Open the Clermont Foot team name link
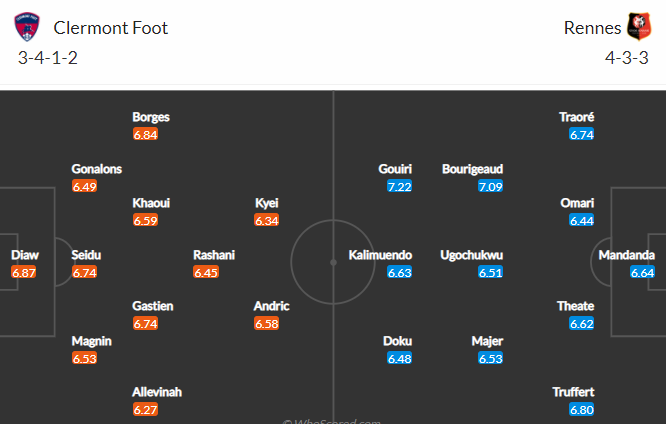The width and height of the screenshot is (666, 424). click(x=110, y=28)
